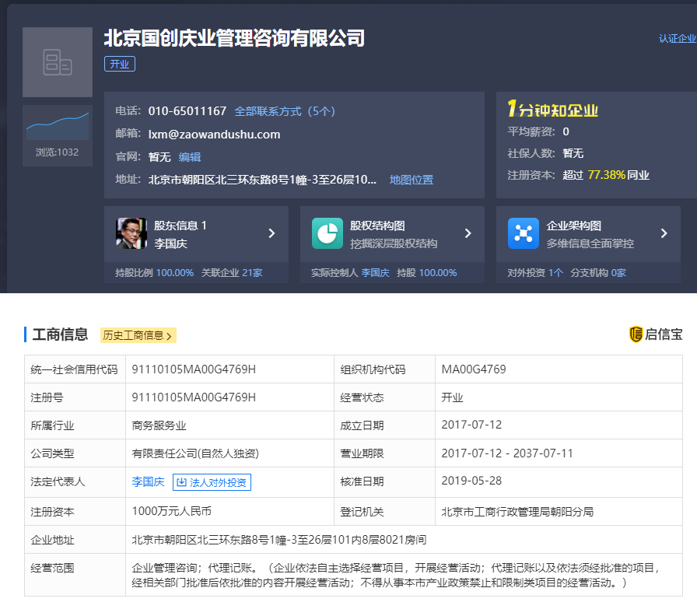Screen dimensions: 697x616
Task: Click the 地图位置 link
Action: [x=412, y=179]
